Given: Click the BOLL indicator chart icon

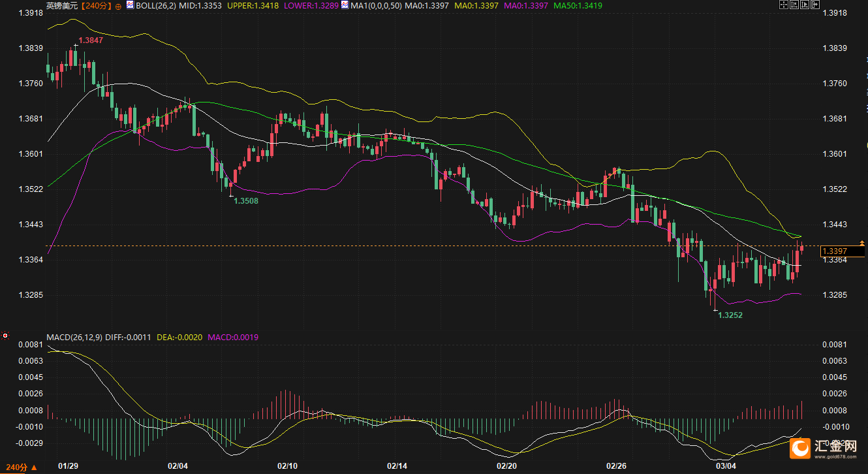Looking at the screenshot, I should (130, 5).
